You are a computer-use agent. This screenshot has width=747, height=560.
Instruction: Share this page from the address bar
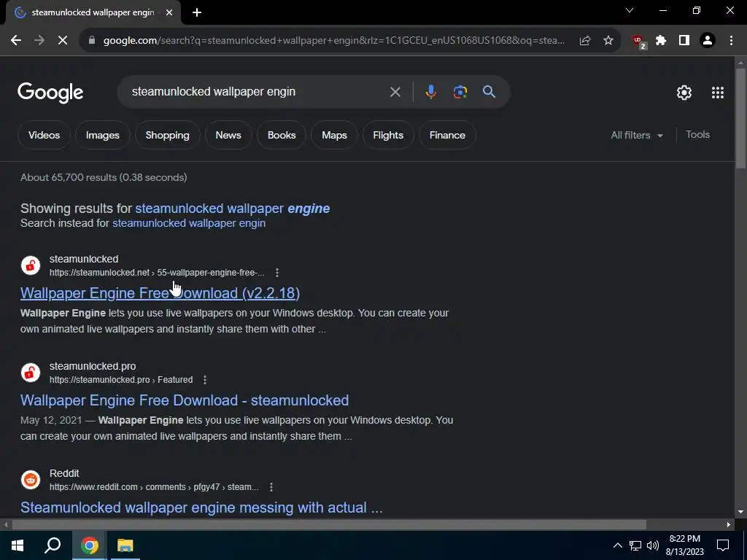point(585,41)
